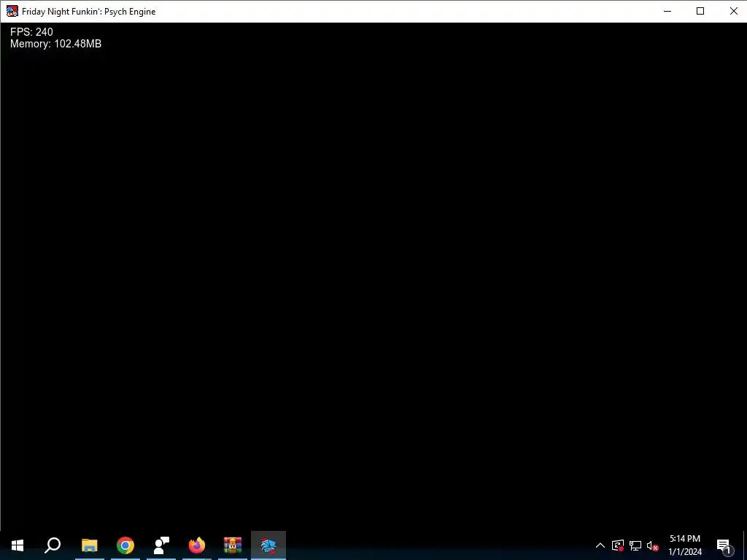Open the security tray icon with red dot
Viewport: 747px width, 560px height.
pyautogui.click(x=618, y=545)
